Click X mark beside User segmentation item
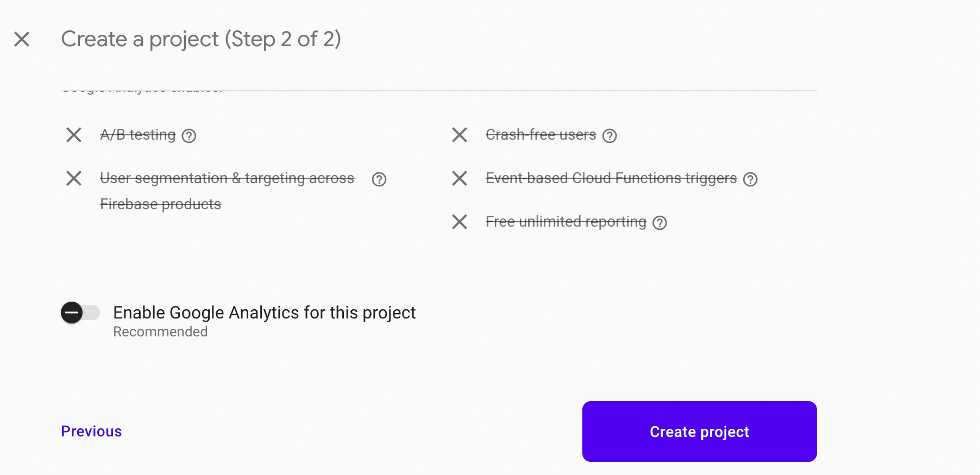This screenshot has width=980, height=475. pos(74,178)
